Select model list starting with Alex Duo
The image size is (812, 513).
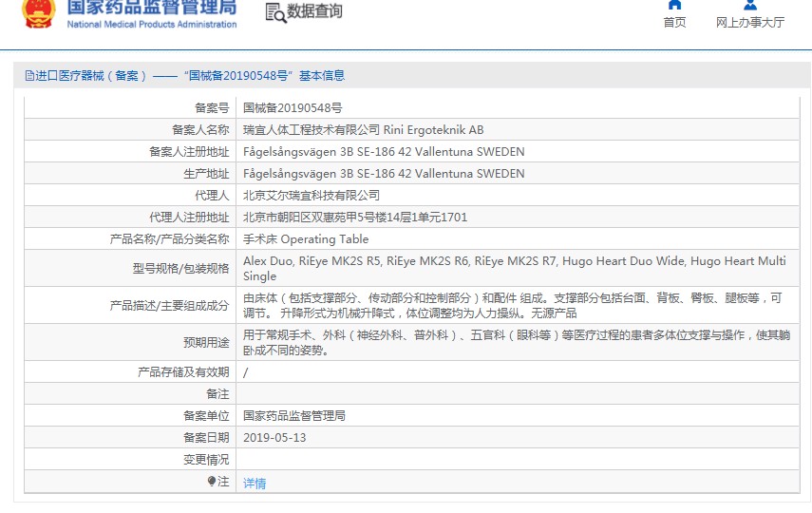(x=514, y=269)
